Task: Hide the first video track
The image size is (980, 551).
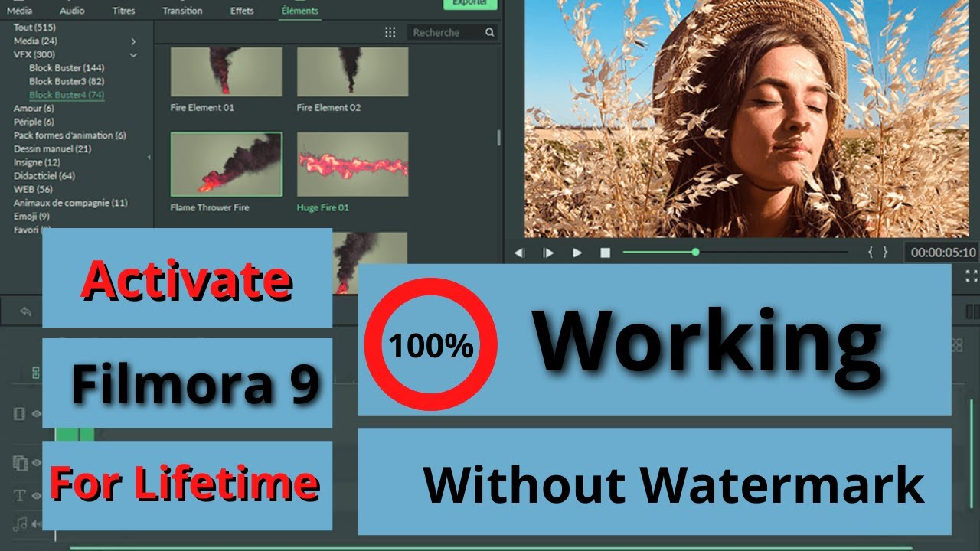Action: [36, 414]
